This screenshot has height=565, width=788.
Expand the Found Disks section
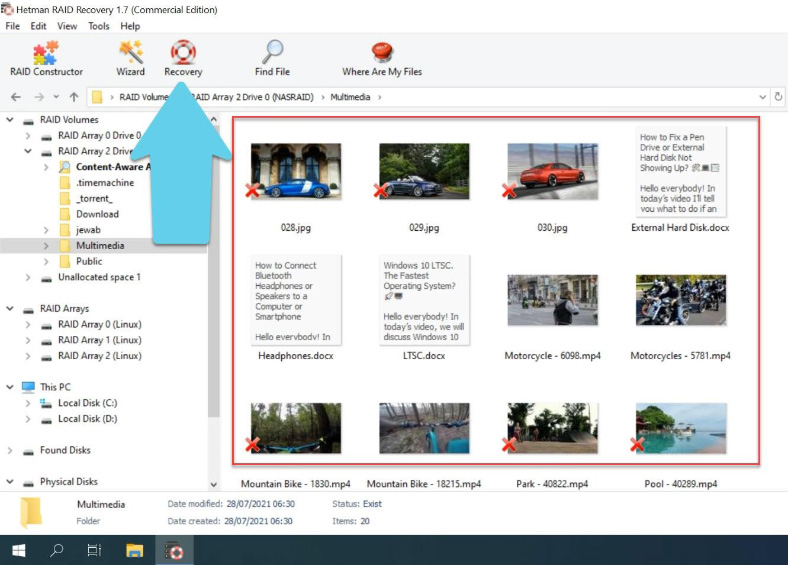point(10,451)
